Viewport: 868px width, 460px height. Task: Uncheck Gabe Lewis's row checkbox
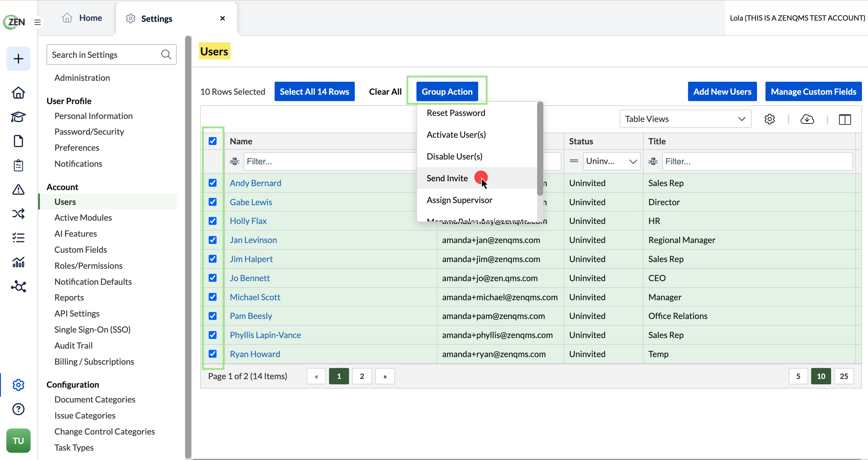pyautogui.click(x=213, y=202)
